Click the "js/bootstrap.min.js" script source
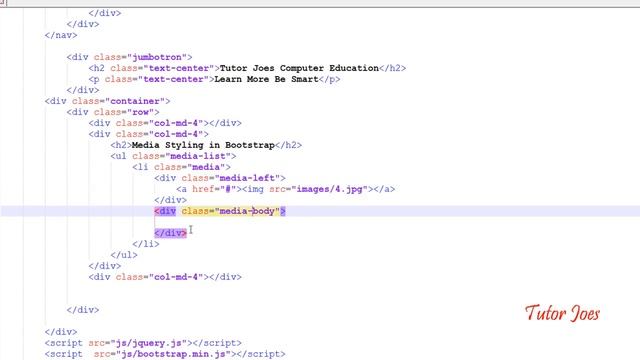 click(x=173, y=354)
